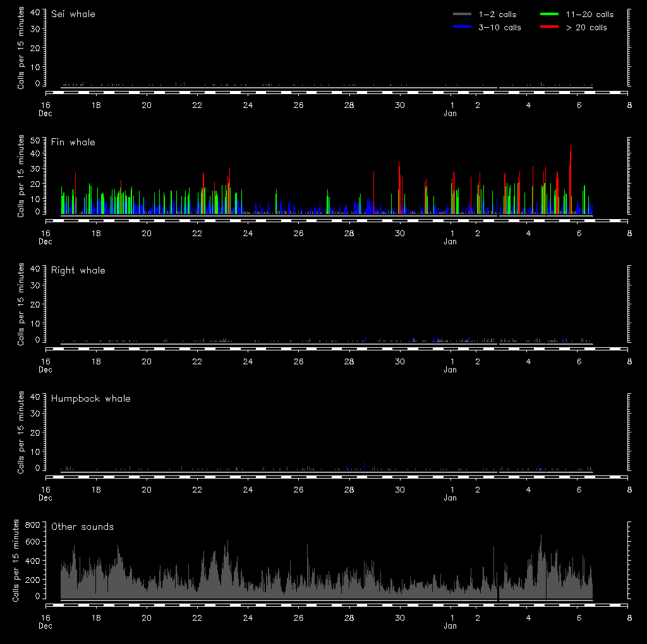The width and height of the screenshot is (647, 644).
Task: Click the Dec label under Sei whale chart
Action: point(45,114)
